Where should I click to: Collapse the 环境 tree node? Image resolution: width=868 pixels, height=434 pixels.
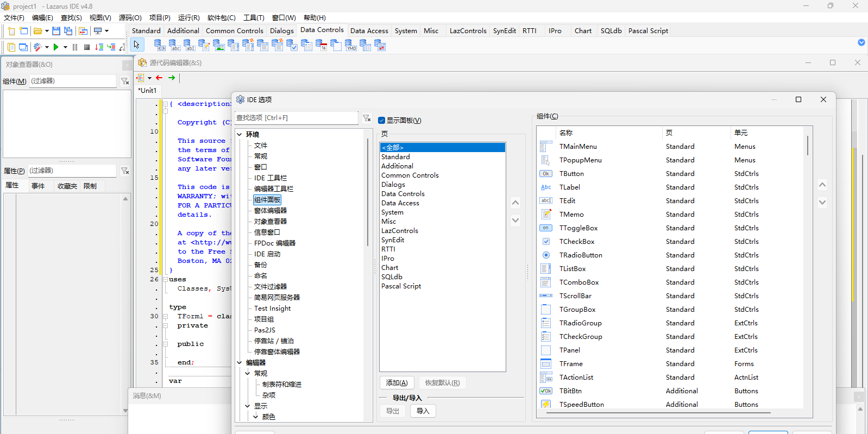[x=240, y=134]
